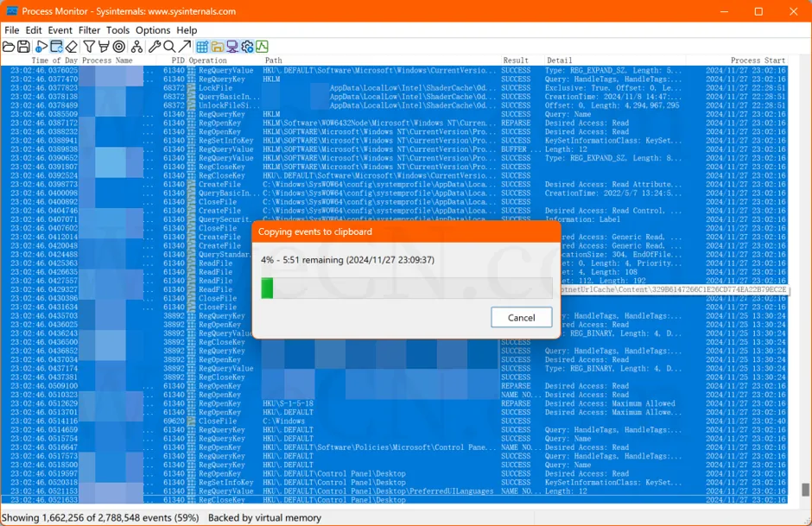812x526 pixels.
Task: Click the REPARSE result at 23:02:46.0387172
Action: click(516, 123)
